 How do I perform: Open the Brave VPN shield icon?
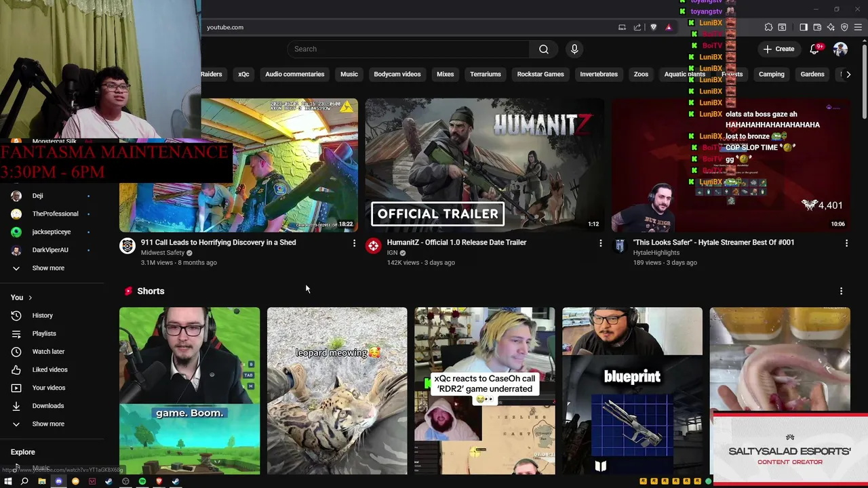(x=844, y=27)
